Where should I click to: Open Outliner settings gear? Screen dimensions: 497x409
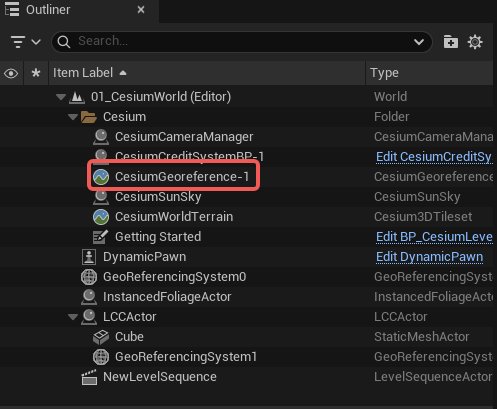(475, 42)
